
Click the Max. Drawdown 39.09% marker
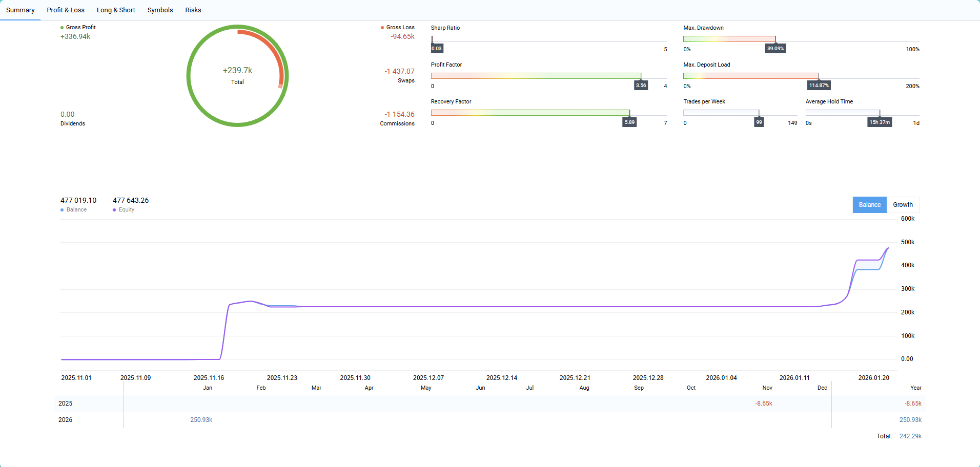775,49
